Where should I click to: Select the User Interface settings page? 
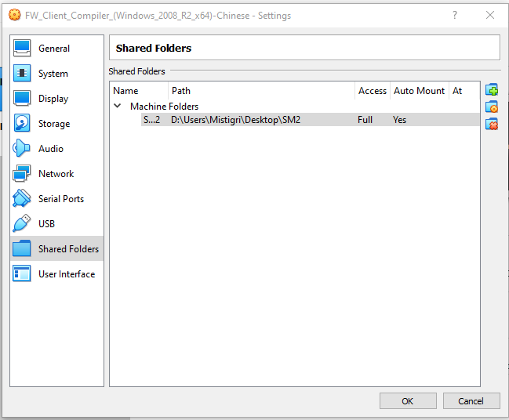[56, 273]
